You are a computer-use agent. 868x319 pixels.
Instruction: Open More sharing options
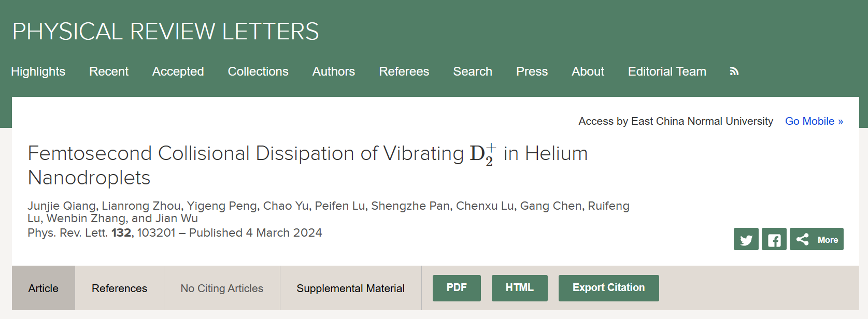816,239
